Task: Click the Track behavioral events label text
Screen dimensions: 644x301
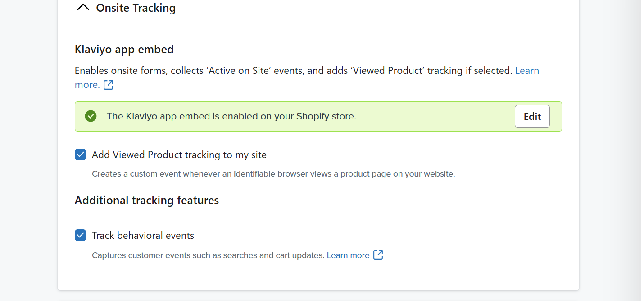Action: point(143,235)
